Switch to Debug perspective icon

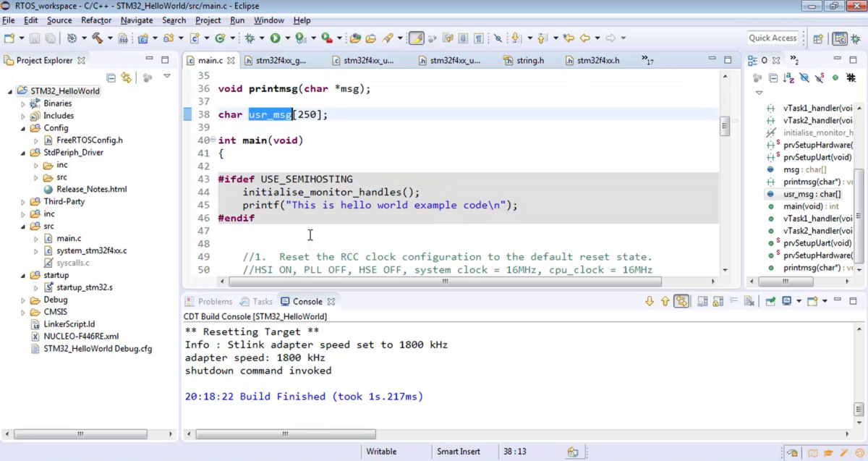(855, 38)
